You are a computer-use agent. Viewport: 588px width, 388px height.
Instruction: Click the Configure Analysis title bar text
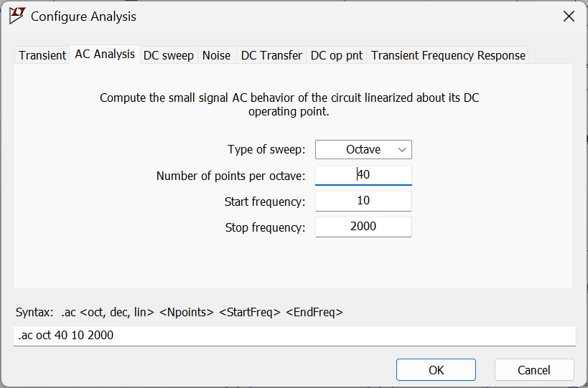point(83,16)
